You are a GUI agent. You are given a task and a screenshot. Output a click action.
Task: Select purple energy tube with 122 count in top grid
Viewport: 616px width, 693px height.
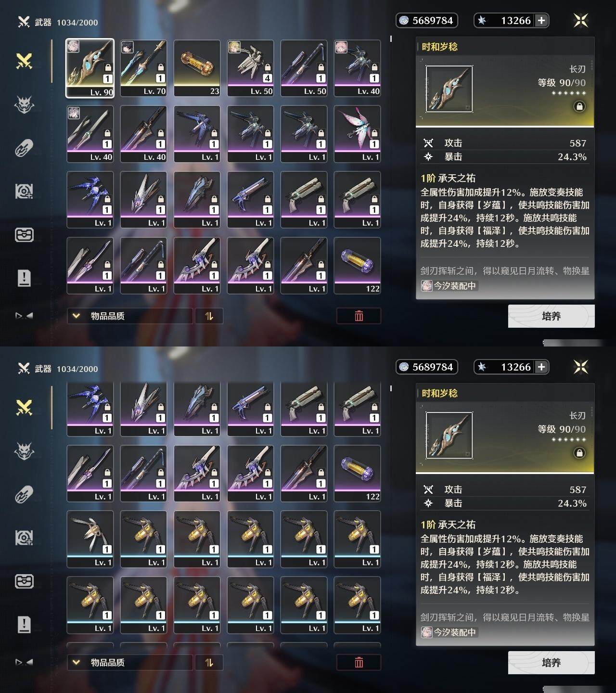pyautogui.click(x=358, y=266)
